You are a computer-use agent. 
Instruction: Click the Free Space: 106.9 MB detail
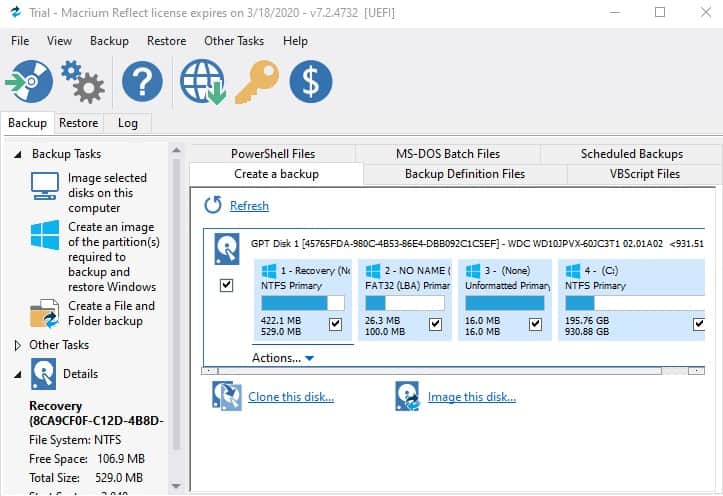(x=87, y=459)
